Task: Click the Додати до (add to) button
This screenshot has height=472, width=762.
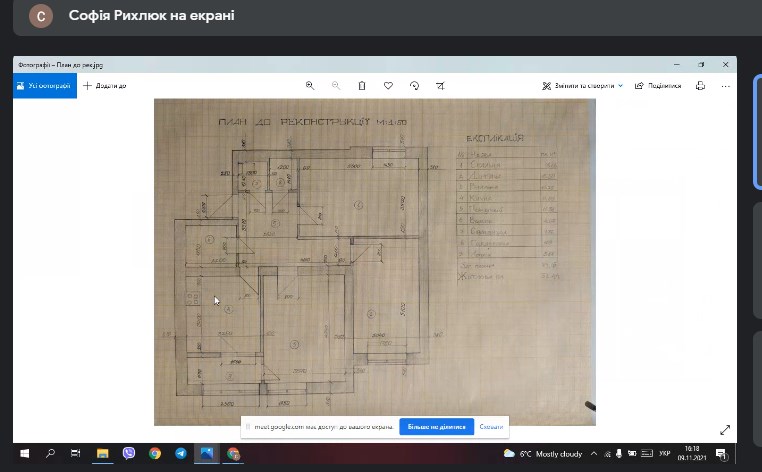Action: (104, 86)
